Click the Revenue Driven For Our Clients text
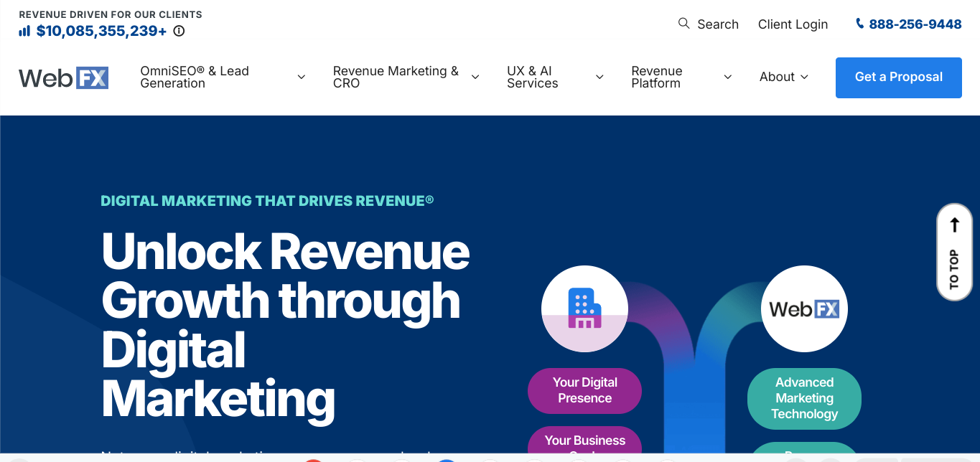 [x=111, y=14]
